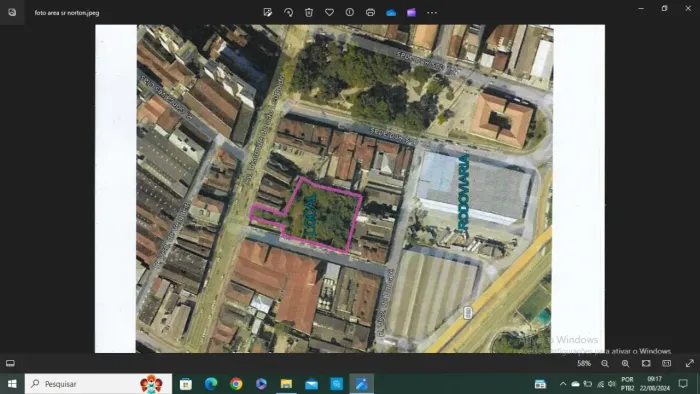Restore down the Photos window
The height and width of the screenshot is (394, 700).
click(x=664, y=8)
